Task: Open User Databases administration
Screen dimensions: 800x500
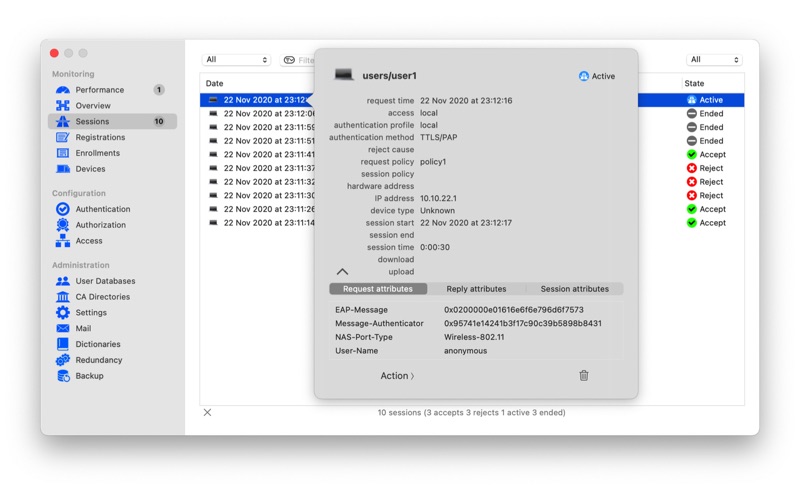Action: [x=105, y=281]
